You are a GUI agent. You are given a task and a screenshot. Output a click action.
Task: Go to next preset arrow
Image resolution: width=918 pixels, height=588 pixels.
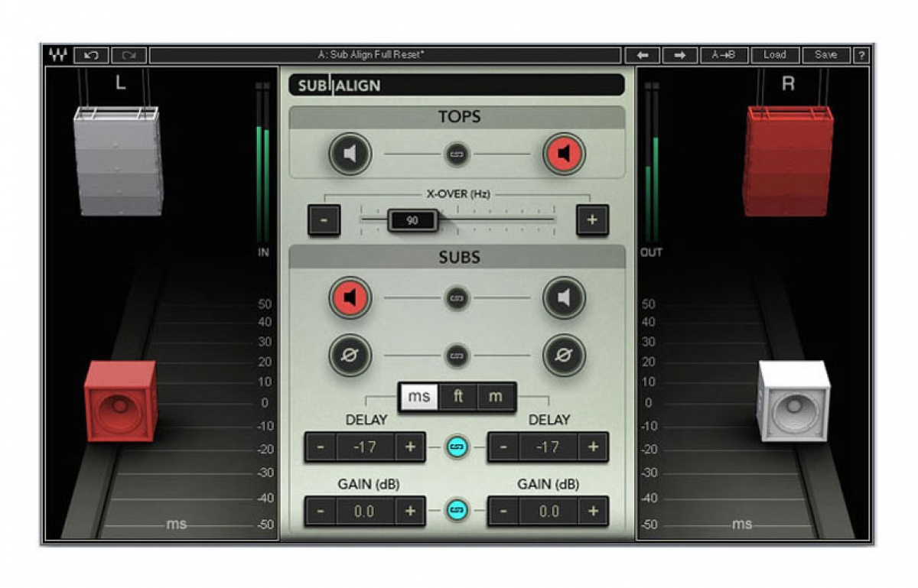pyautogui.click(x=679, y=55)
